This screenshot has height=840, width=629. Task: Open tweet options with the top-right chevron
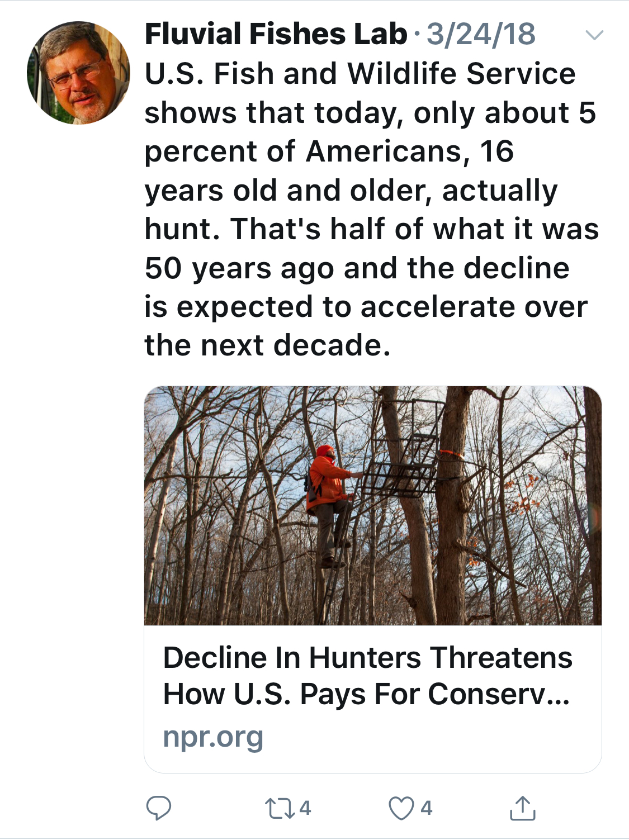594,35
